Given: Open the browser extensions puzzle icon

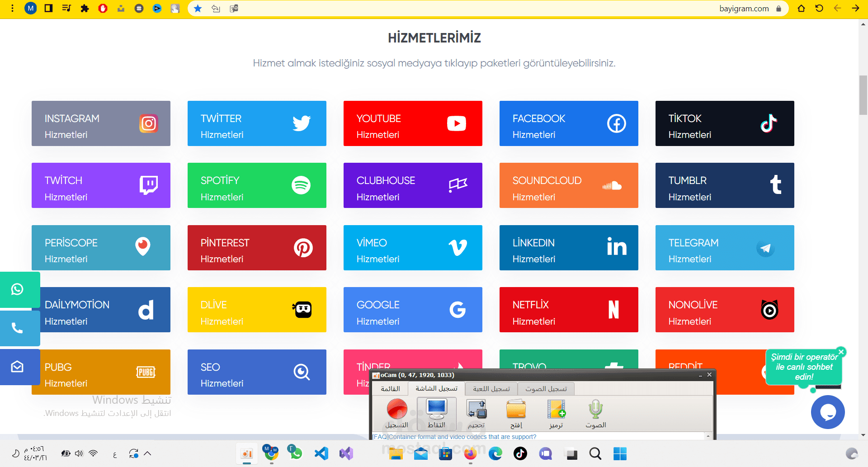Looking at the screenshot, I should (85, 8).
